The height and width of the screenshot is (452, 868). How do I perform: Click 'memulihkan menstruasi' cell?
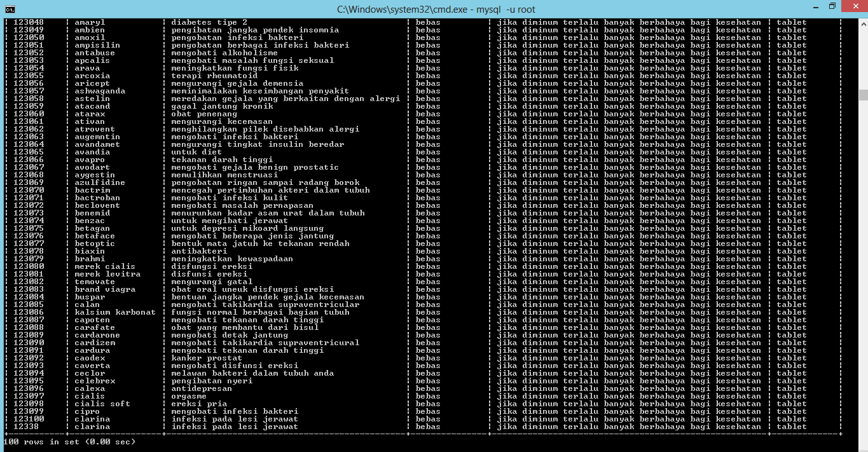tap(224, 175)
